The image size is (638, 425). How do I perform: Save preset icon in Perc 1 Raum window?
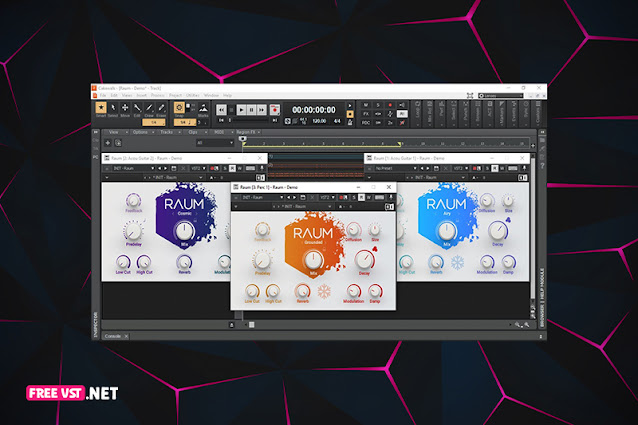[303, 197]
